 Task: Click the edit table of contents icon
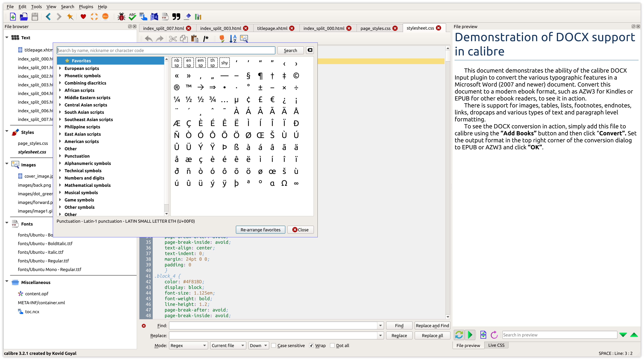tap(143, 17)
